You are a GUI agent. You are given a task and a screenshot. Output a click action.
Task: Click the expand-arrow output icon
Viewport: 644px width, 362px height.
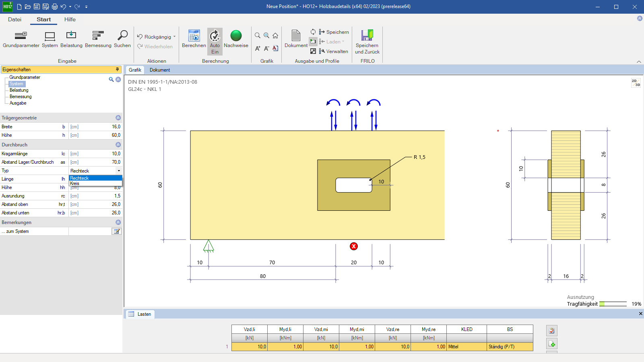(313, 51)
